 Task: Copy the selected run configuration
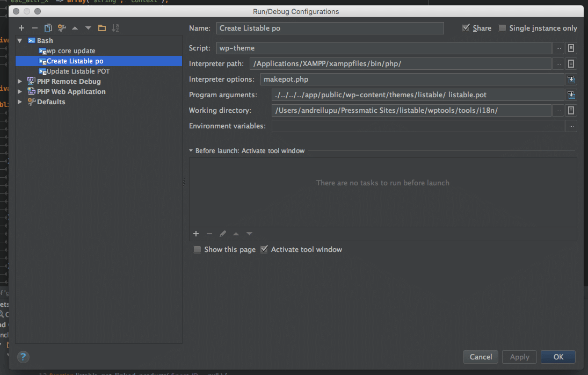[x=48, y=27]
